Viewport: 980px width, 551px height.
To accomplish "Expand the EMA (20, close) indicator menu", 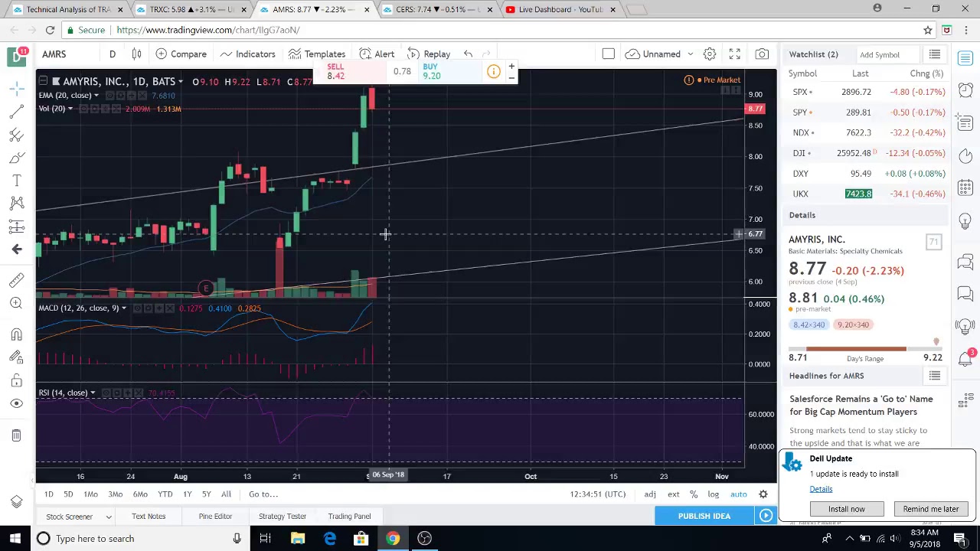I will tap(96, 96).
